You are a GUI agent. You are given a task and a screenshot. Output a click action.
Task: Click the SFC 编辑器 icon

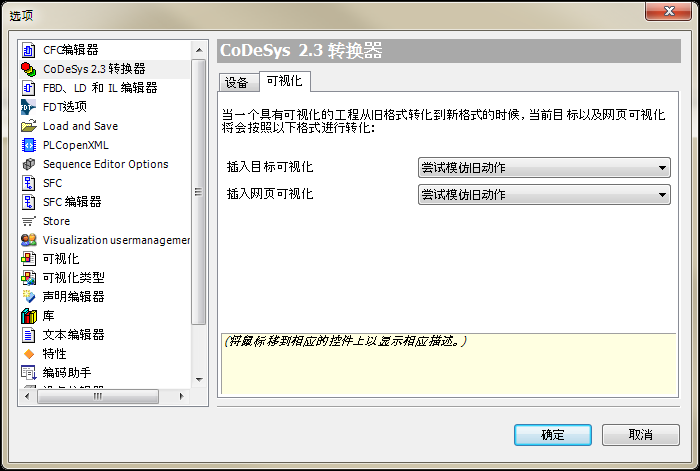[29, 202]
